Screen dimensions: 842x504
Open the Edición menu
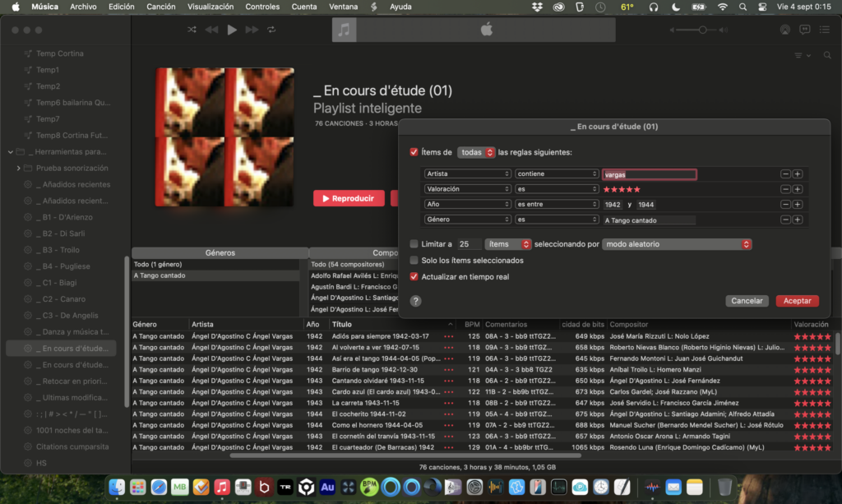[x=122, y=7]
